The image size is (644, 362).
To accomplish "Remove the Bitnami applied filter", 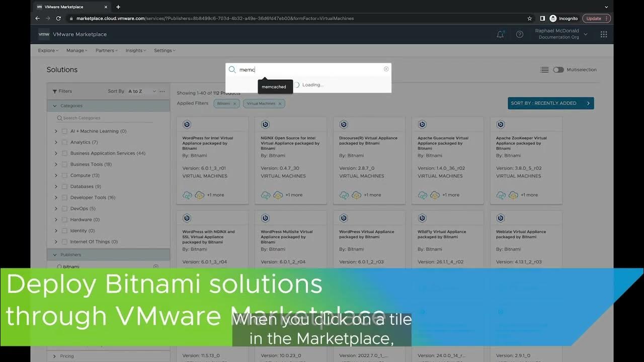I will [234, 104].
